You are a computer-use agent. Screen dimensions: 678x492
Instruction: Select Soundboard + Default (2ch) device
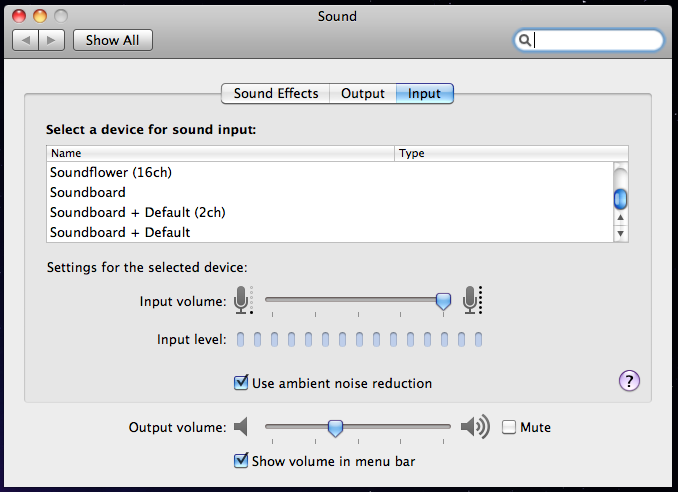[x=139, y=212]
